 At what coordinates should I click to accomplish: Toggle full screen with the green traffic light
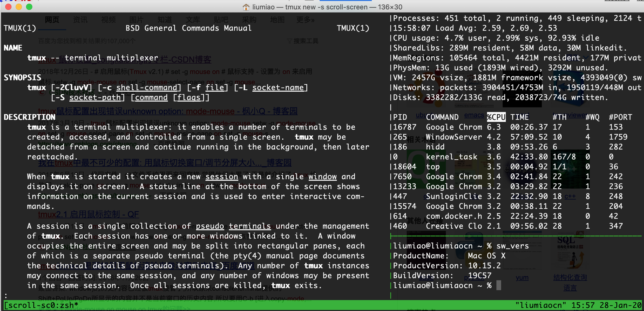click(29, 7)
